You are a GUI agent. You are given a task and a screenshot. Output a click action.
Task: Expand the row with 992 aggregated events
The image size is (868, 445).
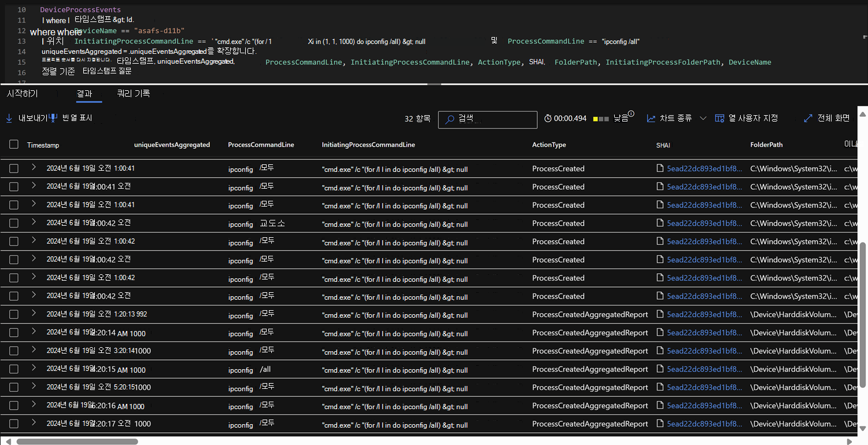[34, 314]
